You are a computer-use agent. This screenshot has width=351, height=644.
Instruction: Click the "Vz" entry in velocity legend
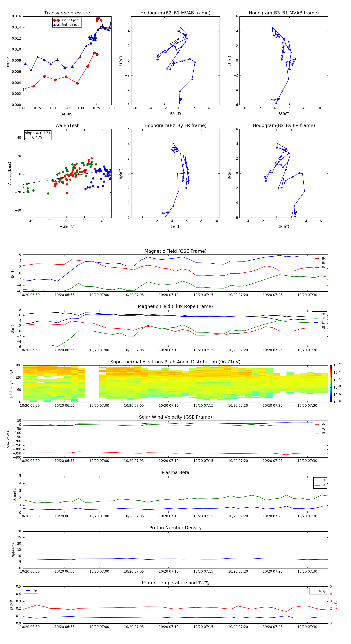coord(320,433)
